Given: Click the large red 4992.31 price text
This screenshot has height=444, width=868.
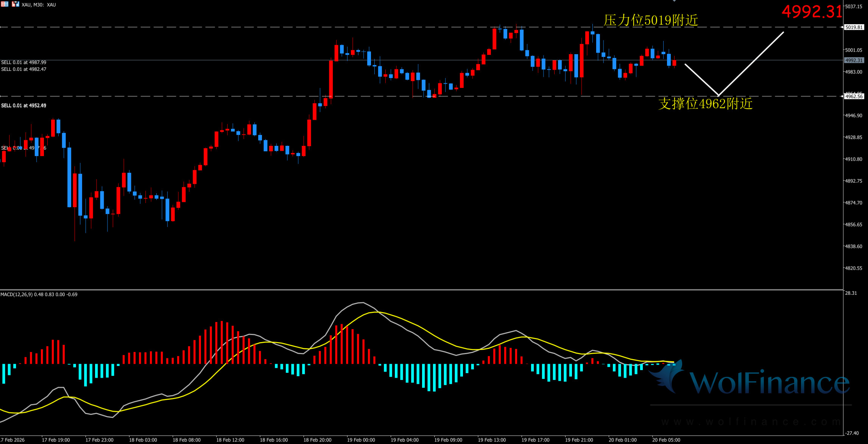Looking at the screenshot, I should (812, 11).
